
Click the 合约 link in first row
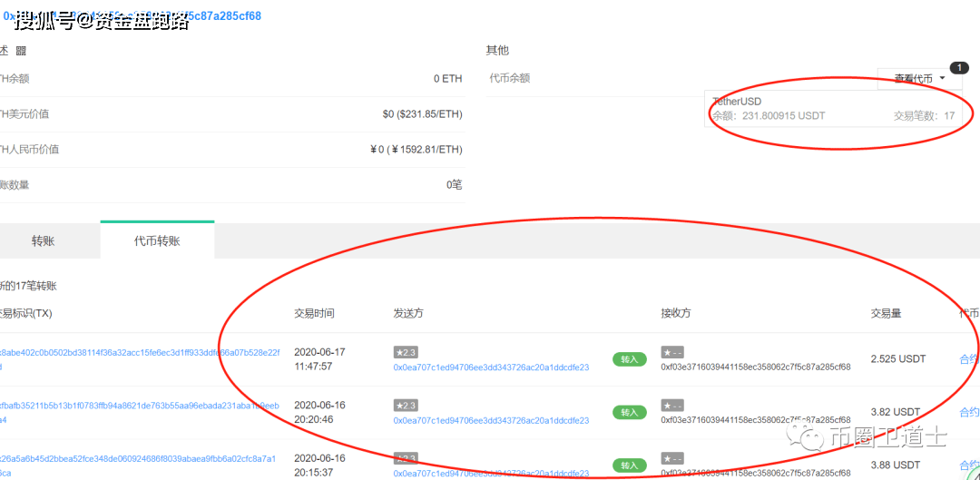coord(969,359)
